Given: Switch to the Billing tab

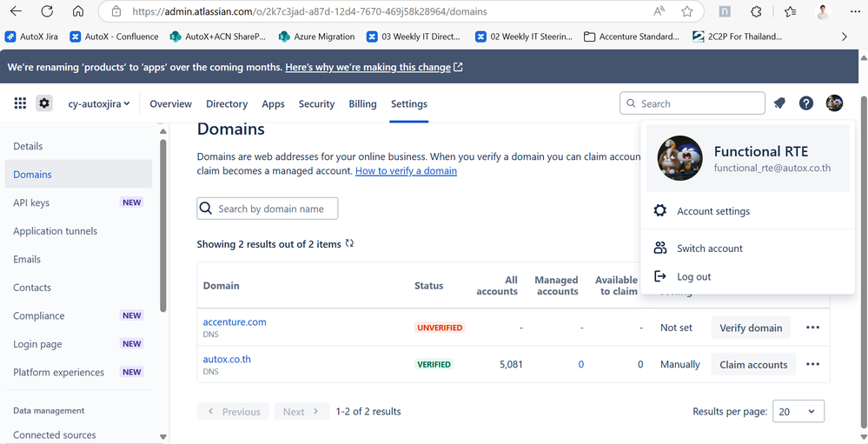Looking at the screenshot, I should (362, 103).
